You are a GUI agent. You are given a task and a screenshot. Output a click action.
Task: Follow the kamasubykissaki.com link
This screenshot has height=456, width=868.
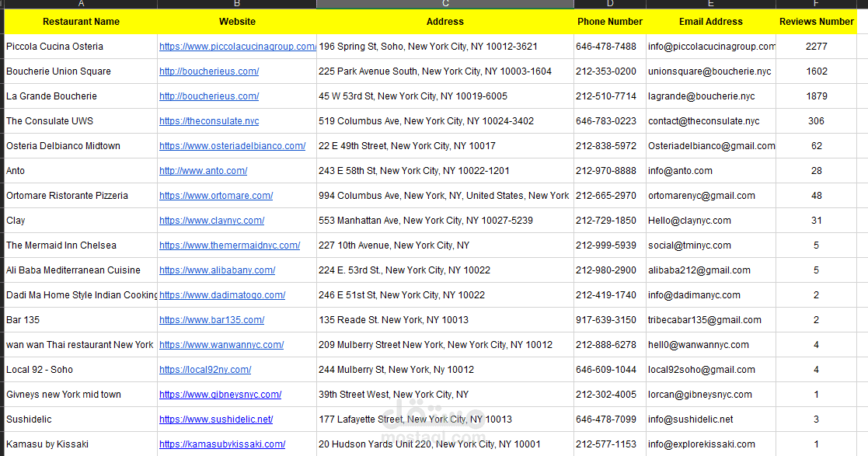[222, 445]
